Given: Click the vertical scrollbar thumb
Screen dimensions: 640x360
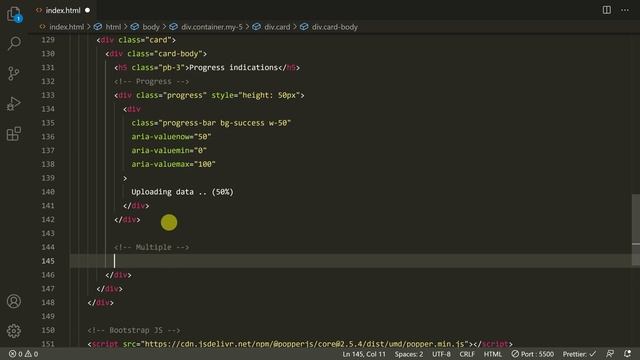Looking at the screenshot, I should point(636,230).
